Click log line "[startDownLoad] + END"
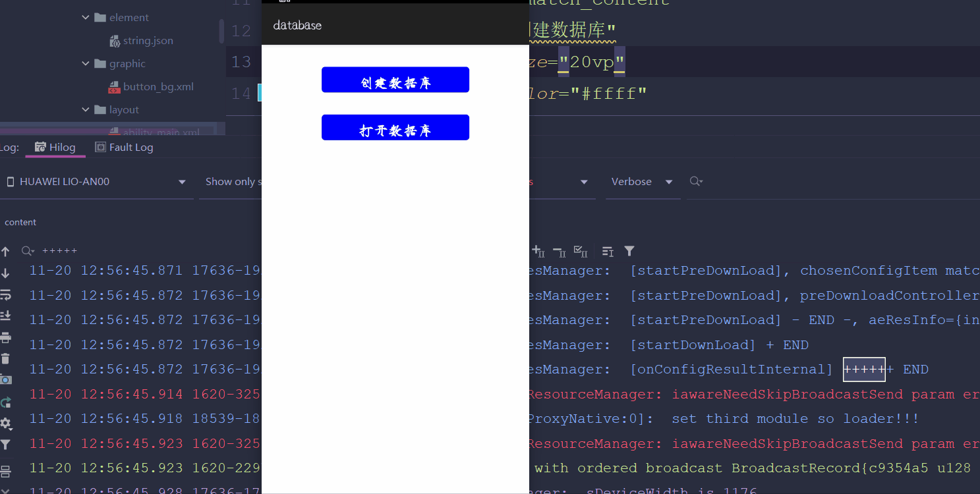This screenshot has width=980, height=494. (x=719, y=345)
